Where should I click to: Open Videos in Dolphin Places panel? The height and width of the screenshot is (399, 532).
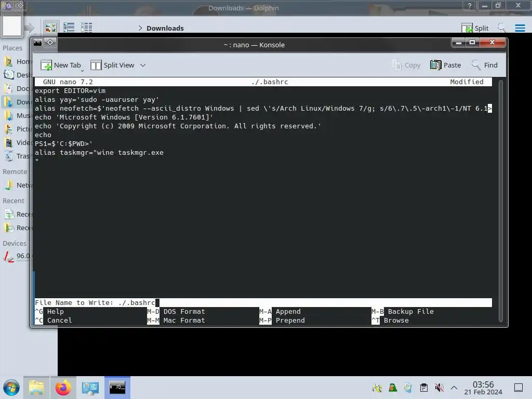click(17, 142)
